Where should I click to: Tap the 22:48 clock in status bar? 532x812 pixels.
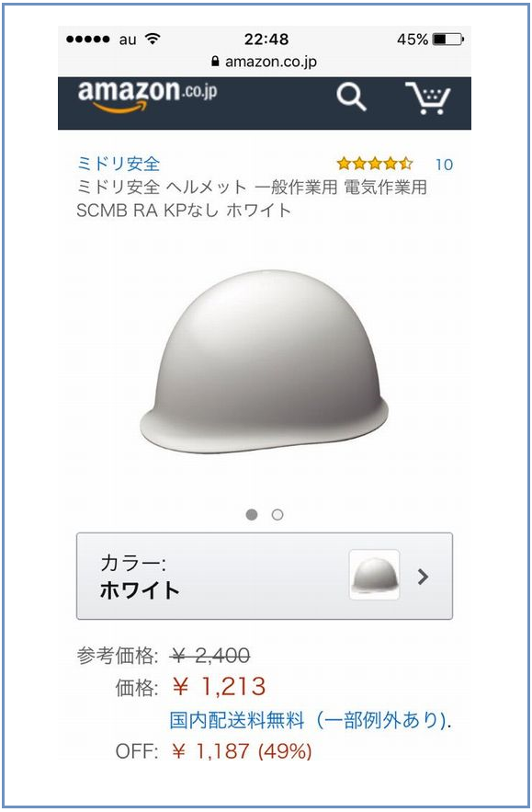[266, 40]
